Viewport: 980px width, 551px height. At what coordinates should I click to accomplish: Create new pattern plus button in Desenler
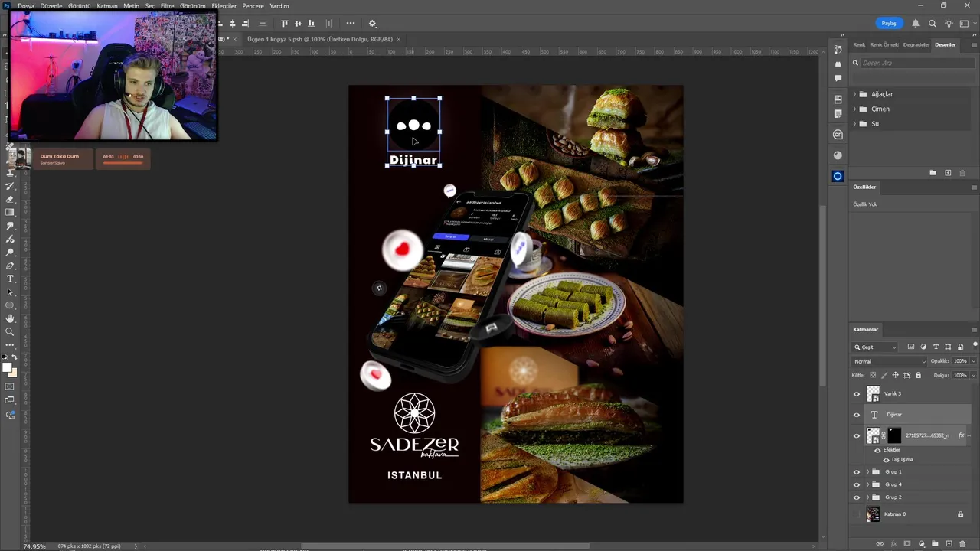[x=948, y=173]
